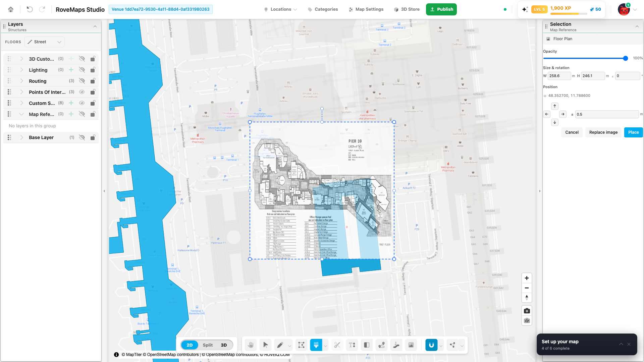Collapse the Layers panel header

click(95, 26)
